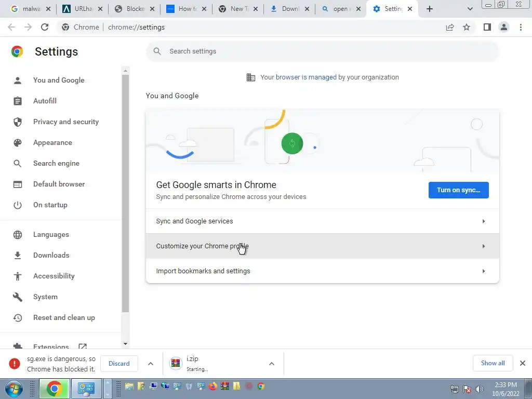The image size is (532, 399).
Task: Switch to the malwa Google tab
Action: (x=26, y=9)
